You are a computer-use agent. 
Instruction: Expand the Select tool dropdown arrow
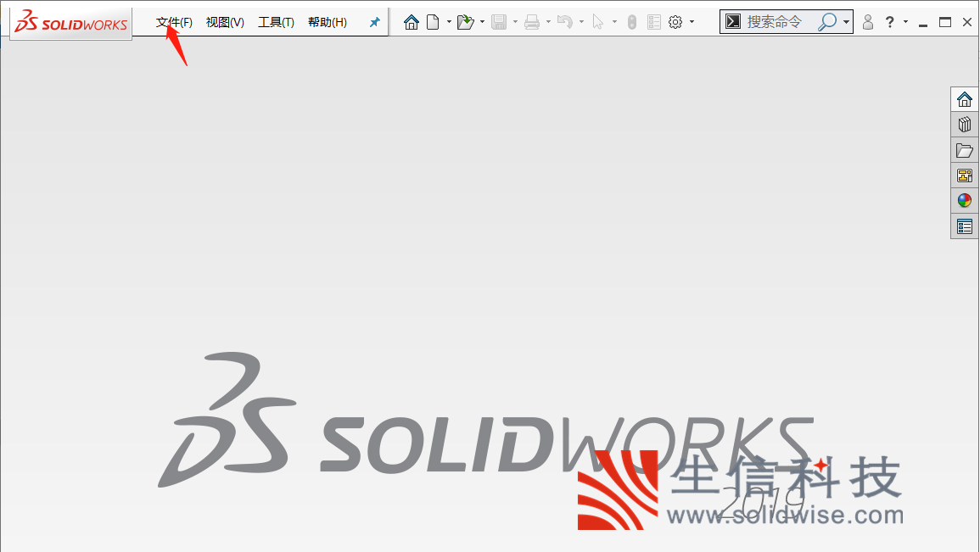click(x=614, y=23)
